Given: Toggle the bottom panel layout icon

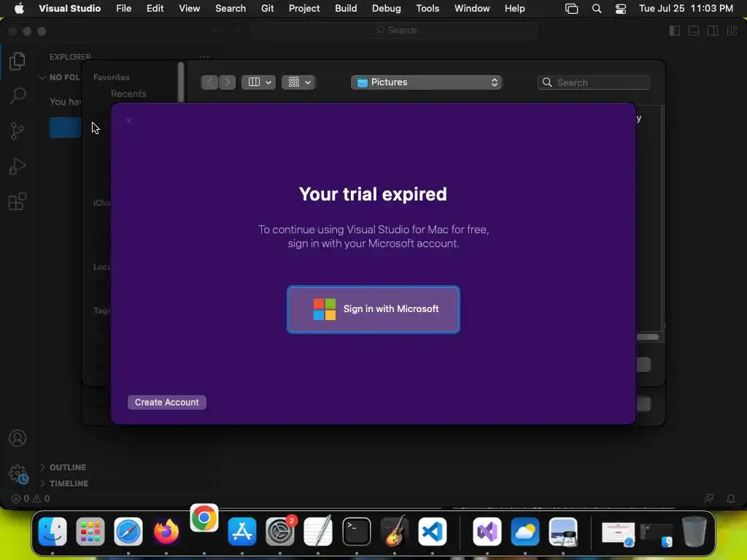Looking at the screenshot, I should [x=694, y=31].
